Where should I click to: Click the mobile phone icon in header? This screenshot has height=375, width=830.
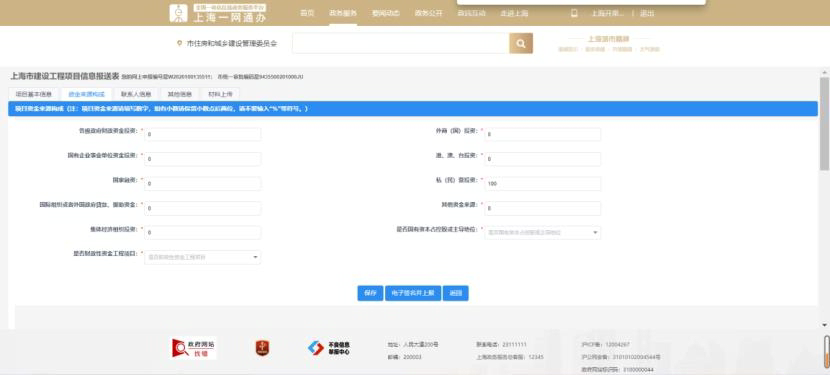[574, 13]
